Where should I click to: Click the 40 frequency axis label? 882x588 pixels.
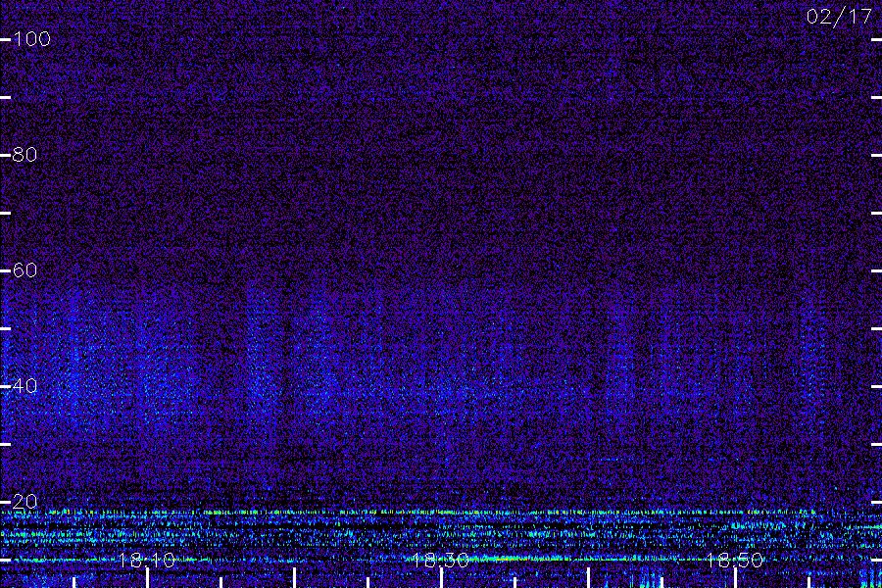pyautogui.click(x=24, y=385)
